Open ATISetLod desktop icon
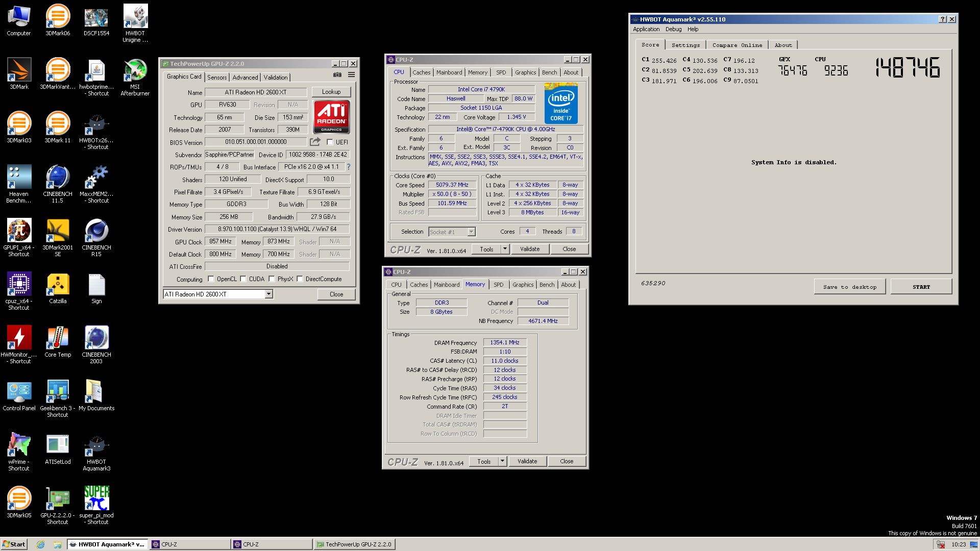980x551 pixels. click(x=58, y=449)
